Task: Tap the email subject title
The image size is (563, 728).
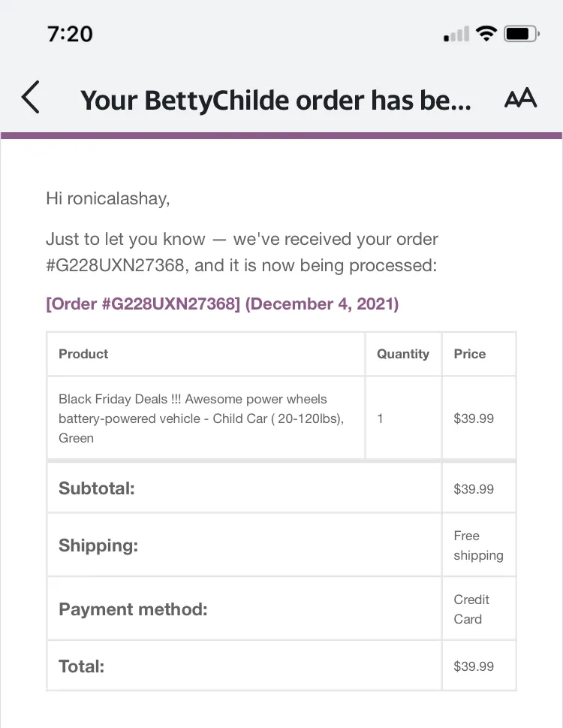Action: 275,100
